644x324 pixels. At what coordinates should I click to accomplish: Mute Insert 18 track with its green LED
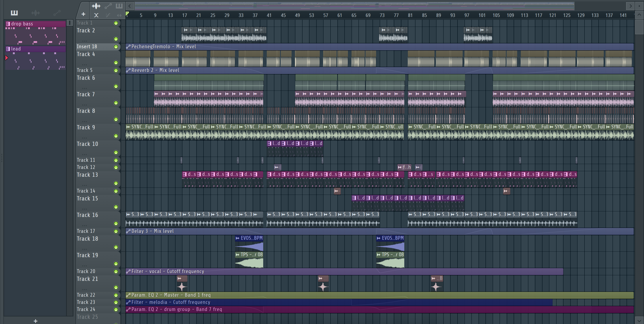pyautogui.click(x=116, y=47)
